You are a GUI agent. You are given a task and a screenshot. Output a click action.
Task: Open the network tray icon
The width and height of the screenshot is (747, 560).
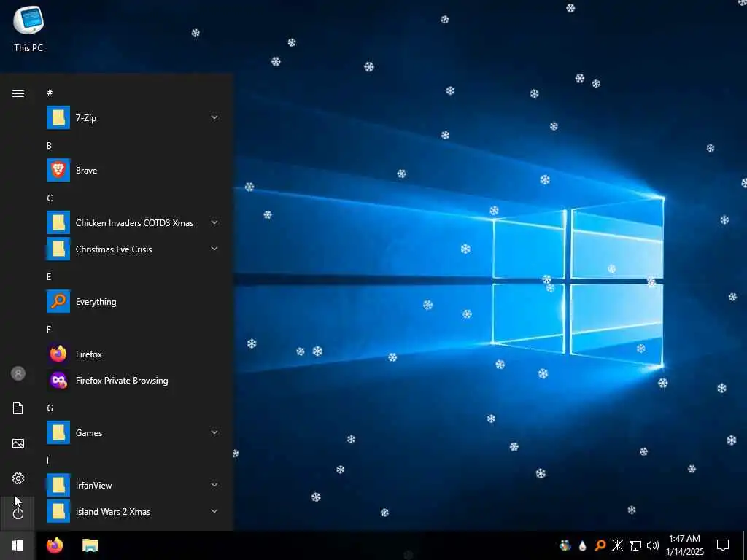(x=635, y=545)
